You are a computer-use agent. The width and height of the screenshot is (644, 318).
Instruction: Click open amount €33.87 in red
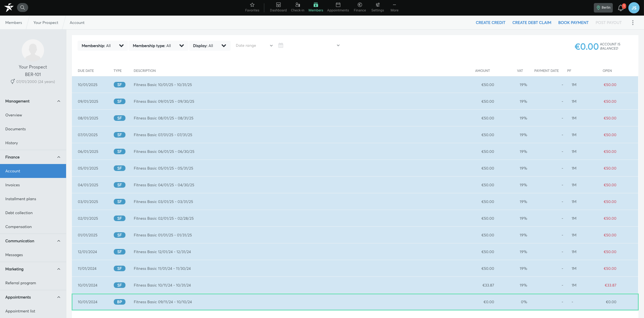point(610,285)
